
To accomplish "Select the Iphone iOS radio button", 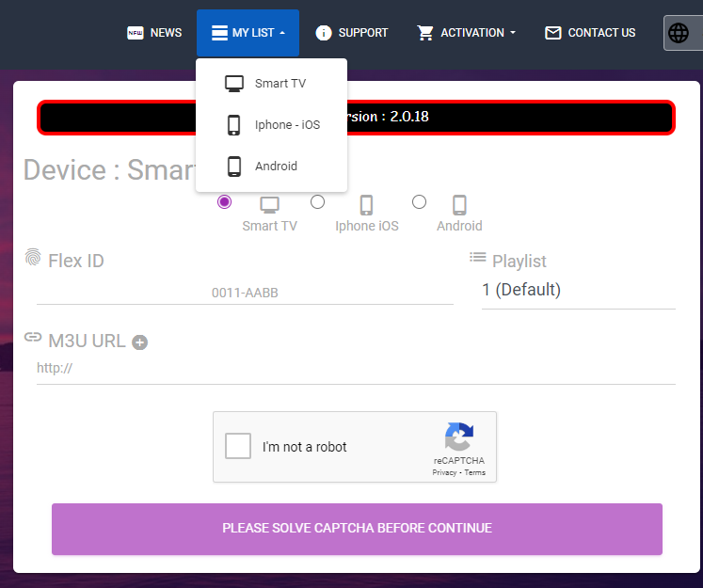I will tap(318, 202).
